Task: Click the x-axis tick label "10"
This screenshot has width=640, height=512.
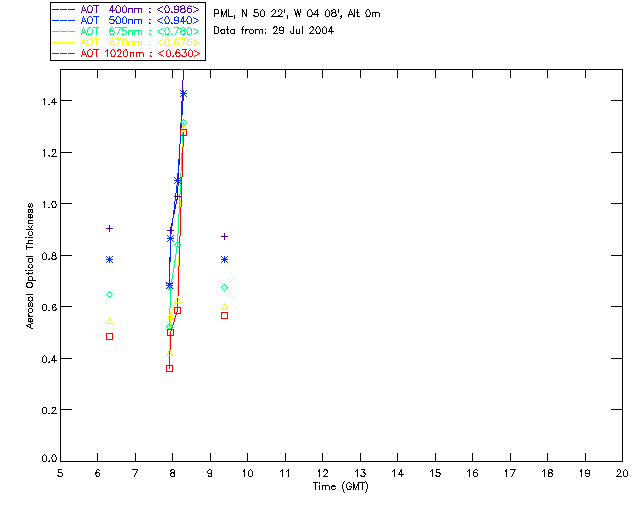Action: pyautogui.click(x=247, y=474)
